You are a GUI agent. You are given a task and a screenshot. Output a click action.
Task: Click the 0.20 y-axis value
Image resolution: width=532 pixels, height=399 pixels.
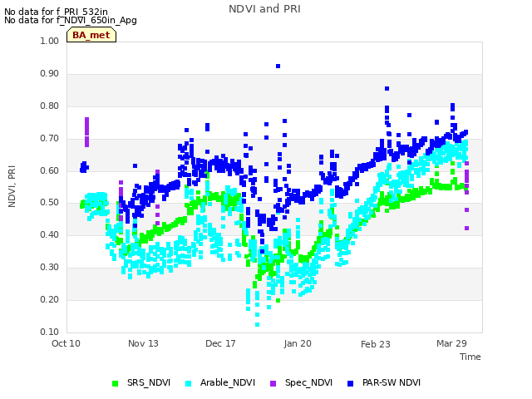click(x=50, y=299)
